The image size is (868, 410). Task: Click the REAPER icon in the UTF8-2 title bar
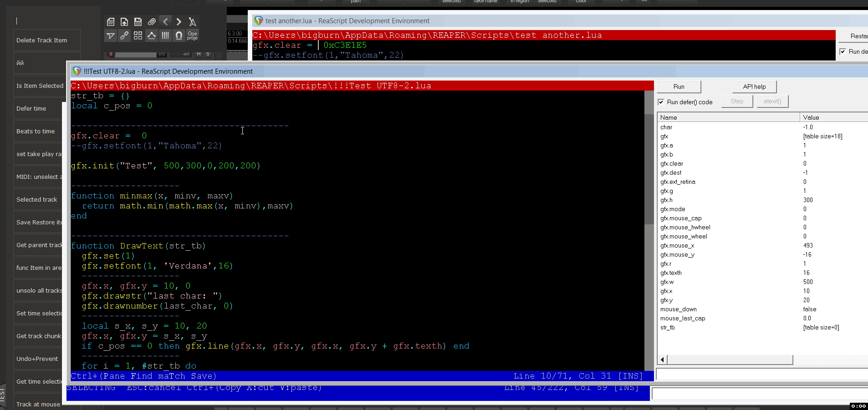coord(77,71)
